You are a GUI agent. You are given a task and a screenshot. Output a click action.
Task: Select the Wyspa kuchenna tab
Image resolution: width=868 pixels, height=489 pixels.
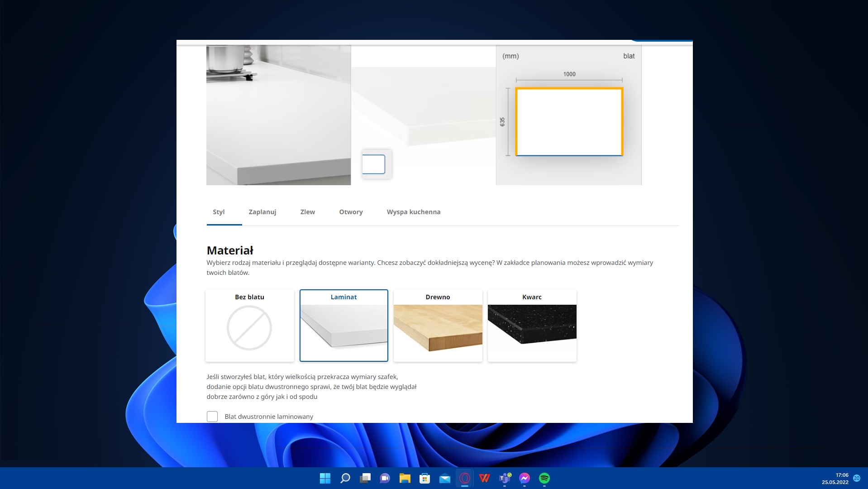[x=413, y=212]
